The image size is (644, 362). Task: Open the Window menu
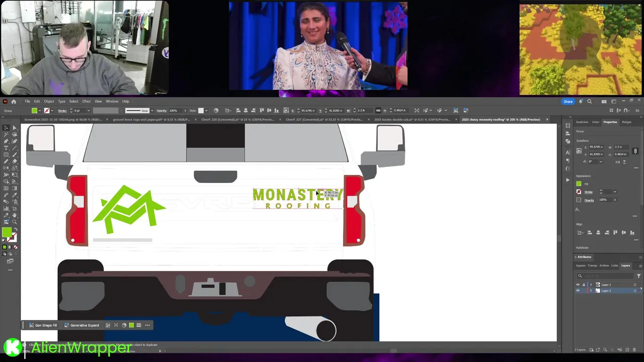(x=112, y=102)
